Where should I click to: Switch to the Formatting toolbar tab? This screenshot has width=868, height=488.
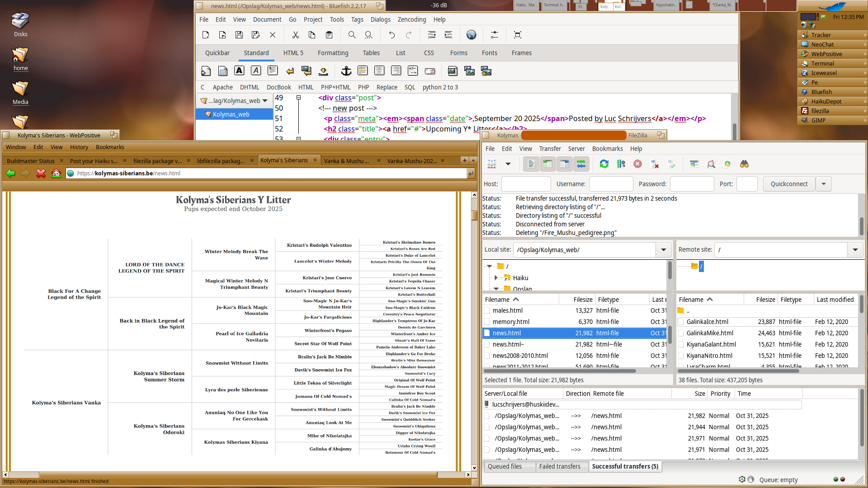click(333, 53)
